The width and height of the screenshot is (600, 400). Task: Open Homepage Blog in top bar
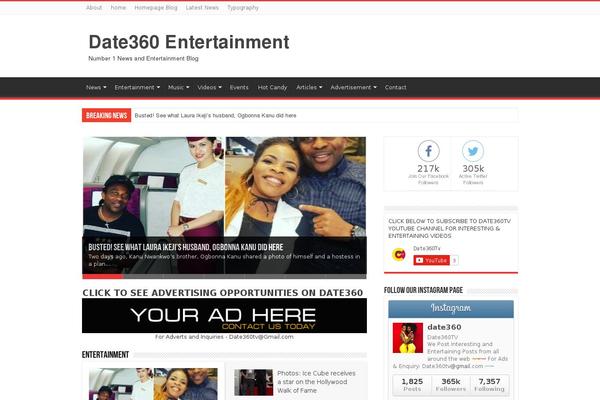coord(156,8)
